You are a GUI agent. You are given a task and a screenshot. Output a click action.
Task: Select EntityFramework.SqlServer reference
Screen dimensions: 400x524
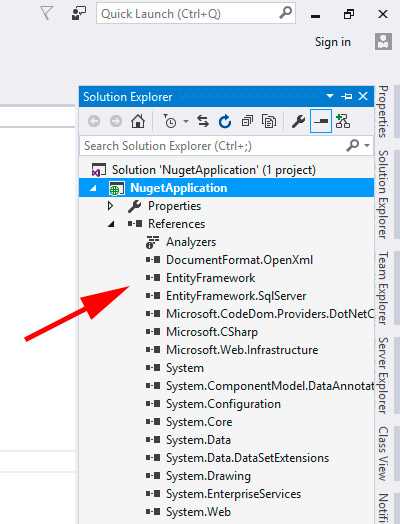pos(236,296)
